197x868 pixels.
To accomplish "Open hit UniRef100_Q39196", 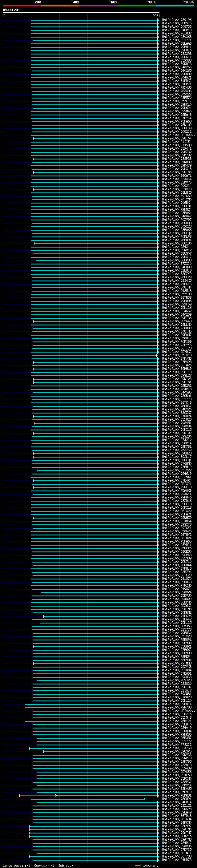I will (x=177, y=20).
